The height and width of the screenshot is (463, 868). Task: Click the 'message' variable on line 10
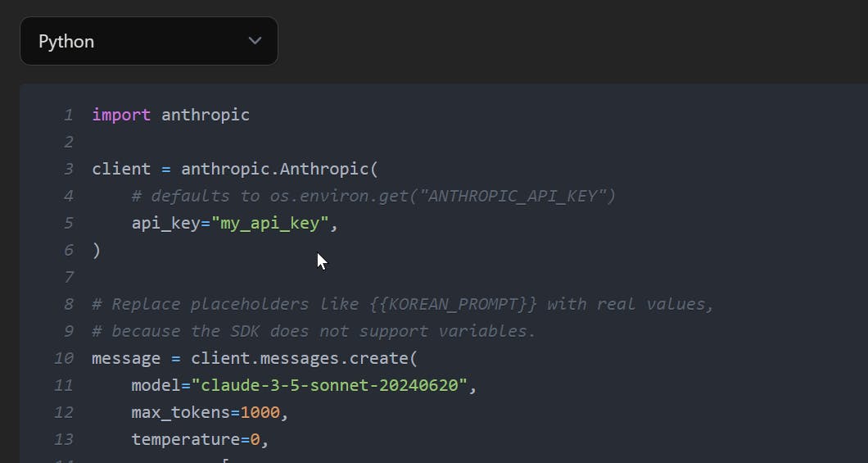pyautogui.click(x=126, y=358)
